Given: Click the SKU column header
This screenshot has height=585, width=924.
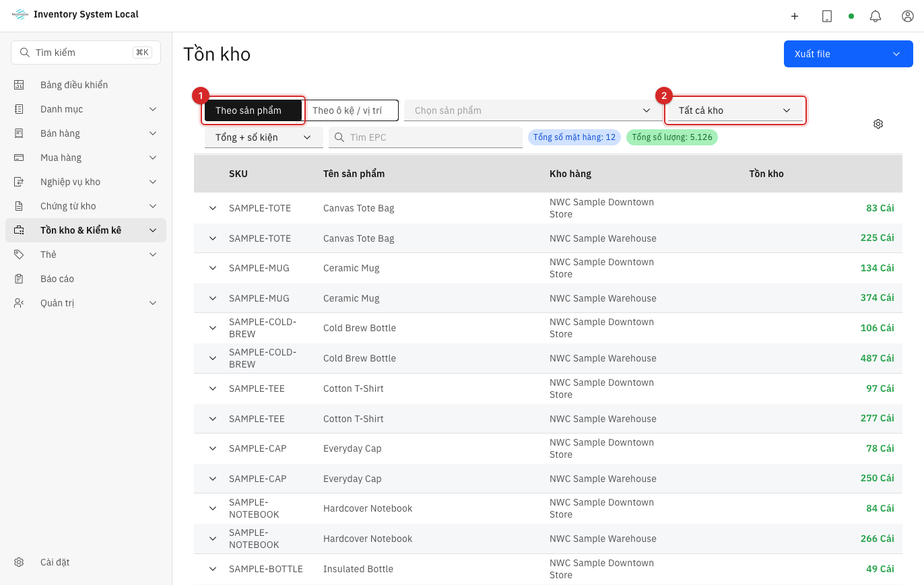Looking at the screenshot, I should [x=238, y=174].
